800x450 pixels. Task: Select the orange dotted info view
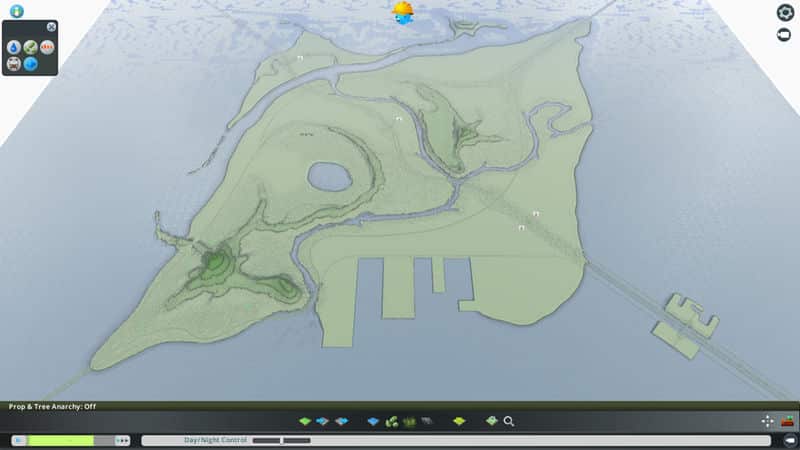[47, 47]
